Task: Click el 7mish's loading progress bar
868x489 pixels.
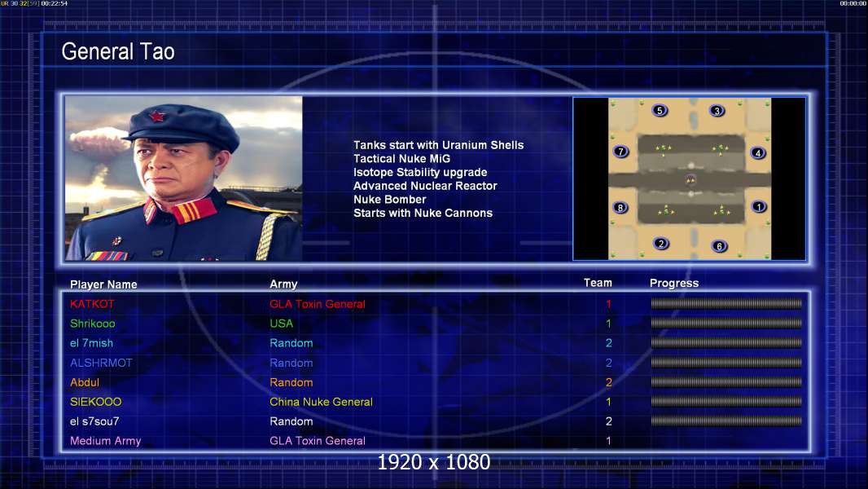Action: coord(726,343)
